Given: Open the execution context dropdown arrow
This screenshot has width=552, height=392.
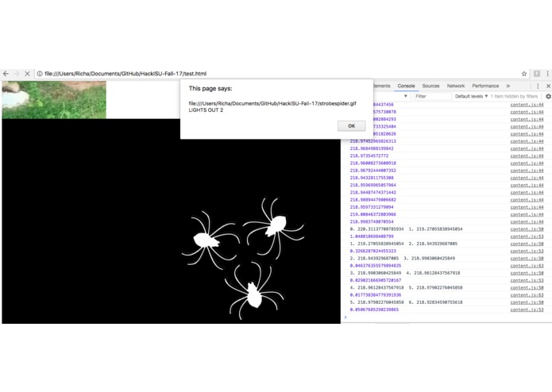Looking at the screenshot, I should (x=406, y=96).
